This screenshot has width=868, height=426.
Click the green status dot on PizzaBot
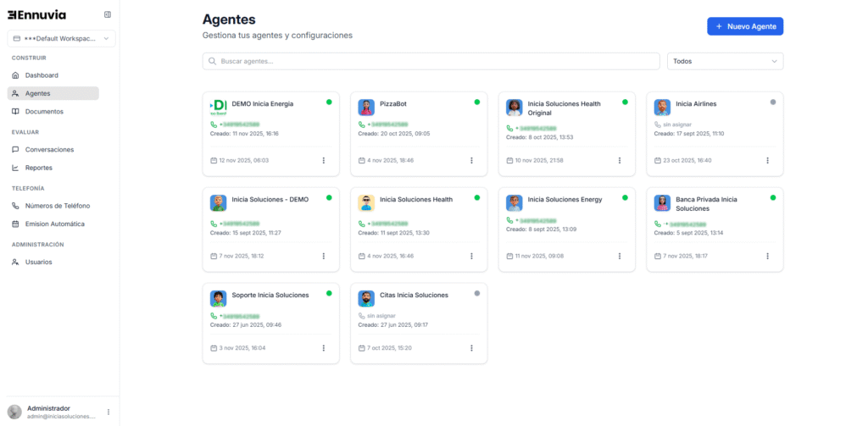(476, 102)
